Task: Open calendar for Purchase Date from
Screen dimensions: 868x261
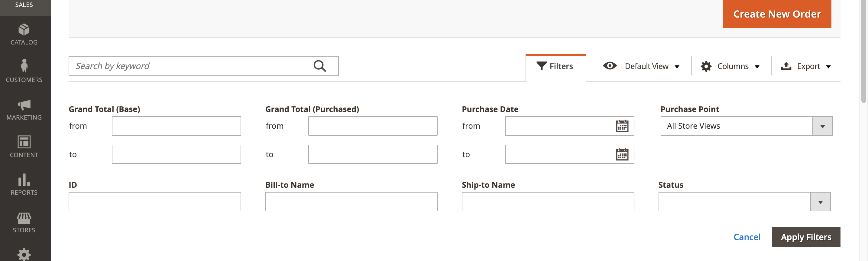Action: (622, 126)
